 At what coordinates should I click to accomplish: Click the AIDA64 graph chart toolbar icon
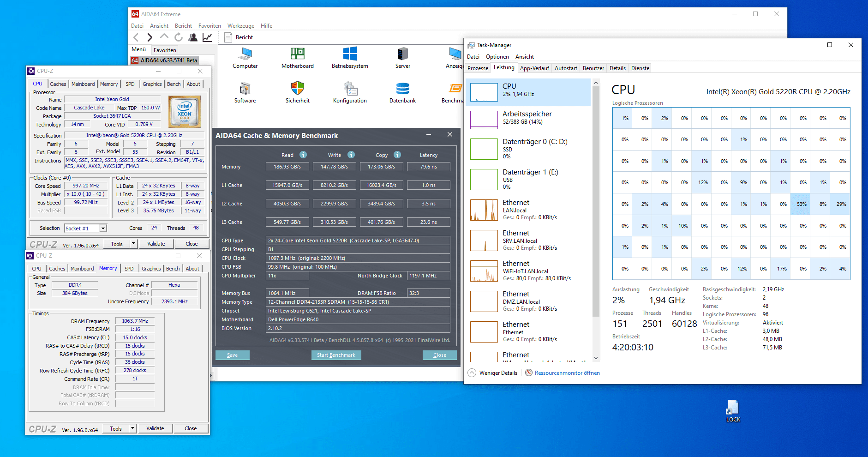pos(207,37)
